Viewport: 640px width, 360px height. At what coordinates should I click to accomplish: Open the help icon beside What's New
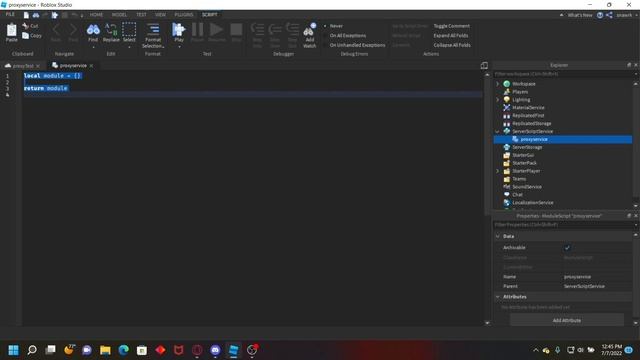[600, 15]
